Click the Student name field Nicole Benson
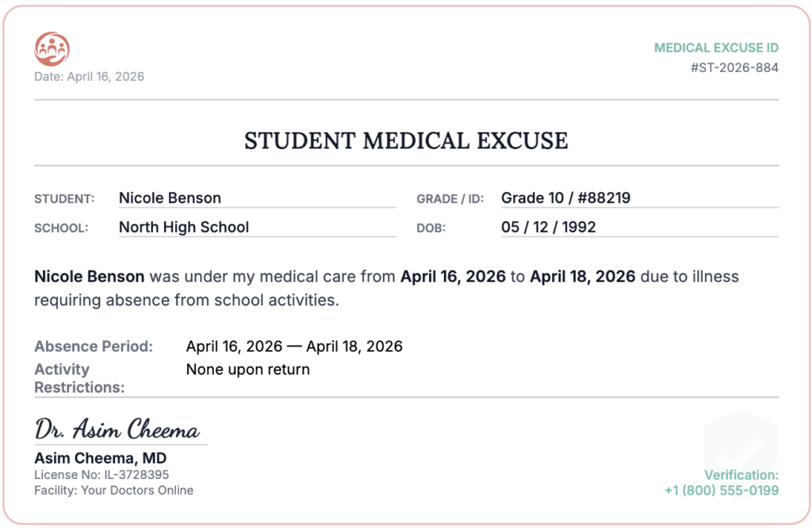The image size is (812, 528). 258,197
